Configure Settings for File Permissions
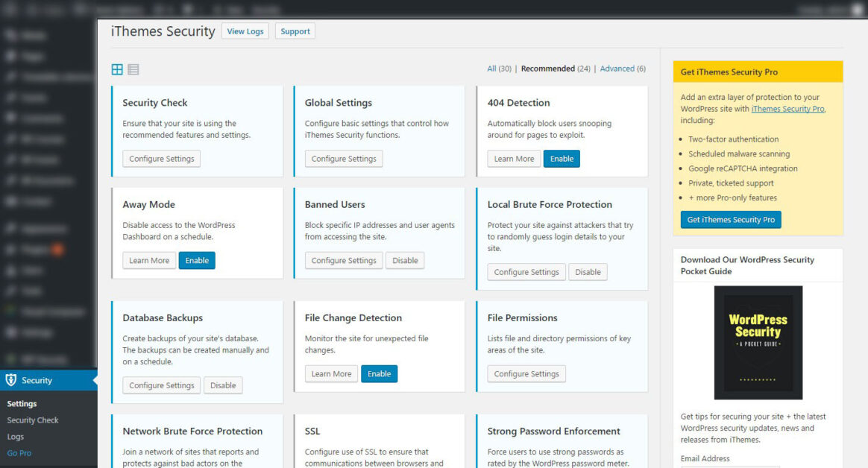 526,374
